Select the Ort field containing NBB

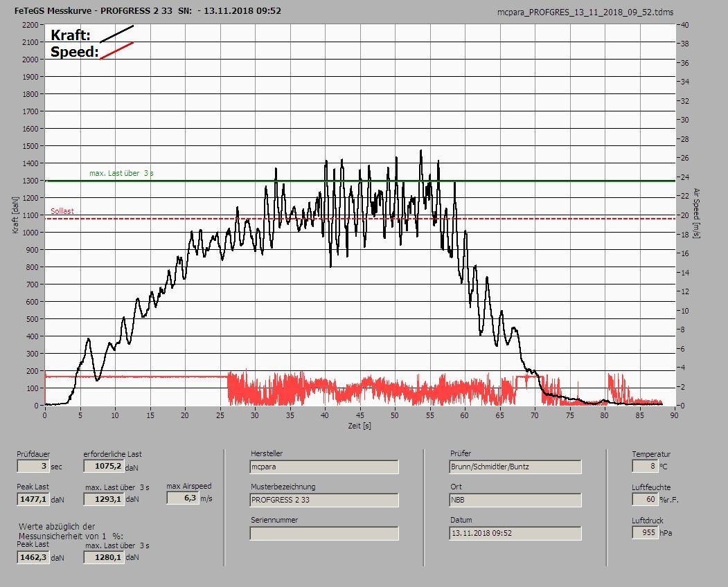pyautogui.click(x=515, y=500)
